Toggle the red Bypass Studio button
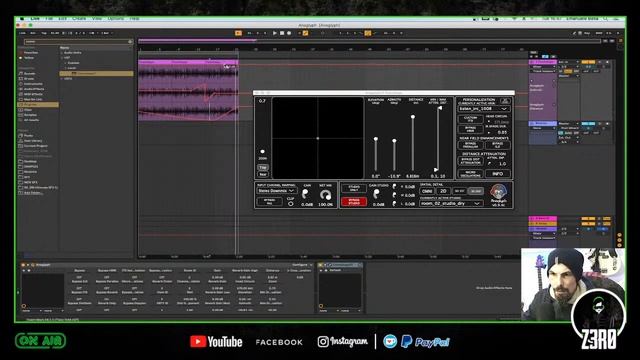Screen dimensions: 640x360 coord(354,202)
